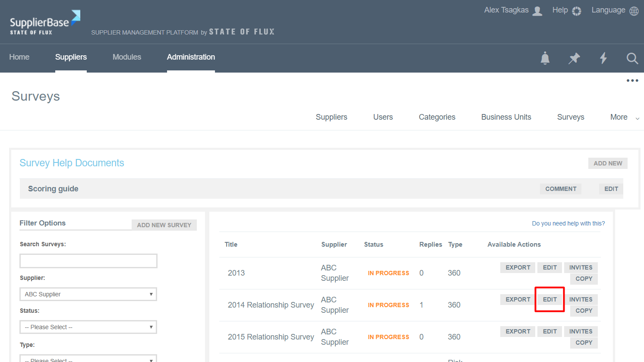Open search via magnifying glass icon
Screen dimensions: 644x362
(632, 58)
